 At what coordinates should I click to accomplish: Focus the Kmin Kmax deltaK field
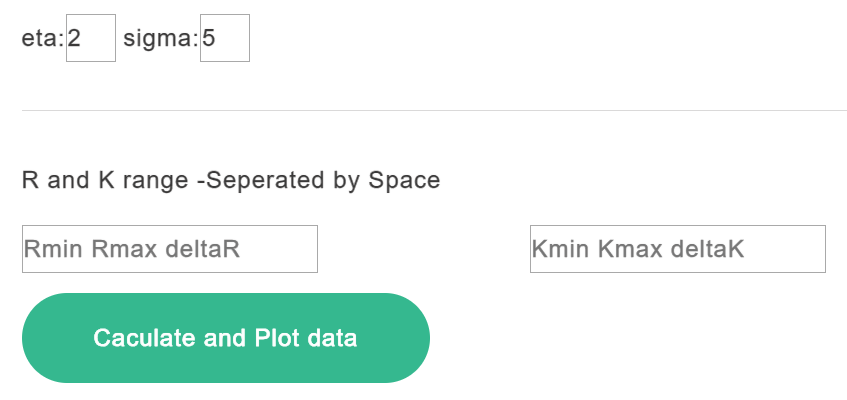click(677, 249)
